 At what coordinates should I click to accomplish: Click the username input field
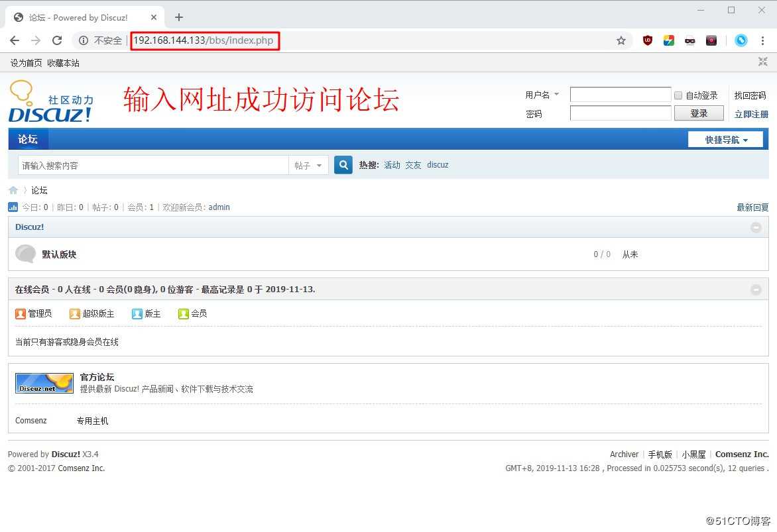621,95
